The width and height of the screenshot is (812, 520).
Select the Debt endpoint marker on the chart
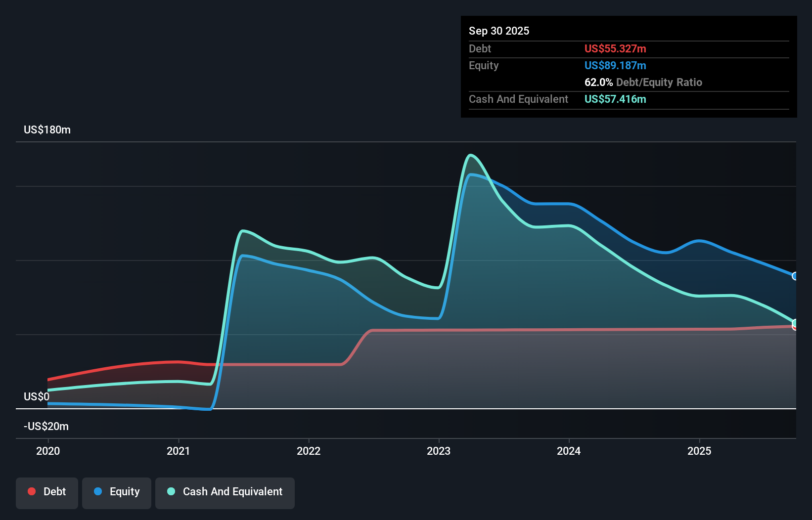(x=795, y=328)
